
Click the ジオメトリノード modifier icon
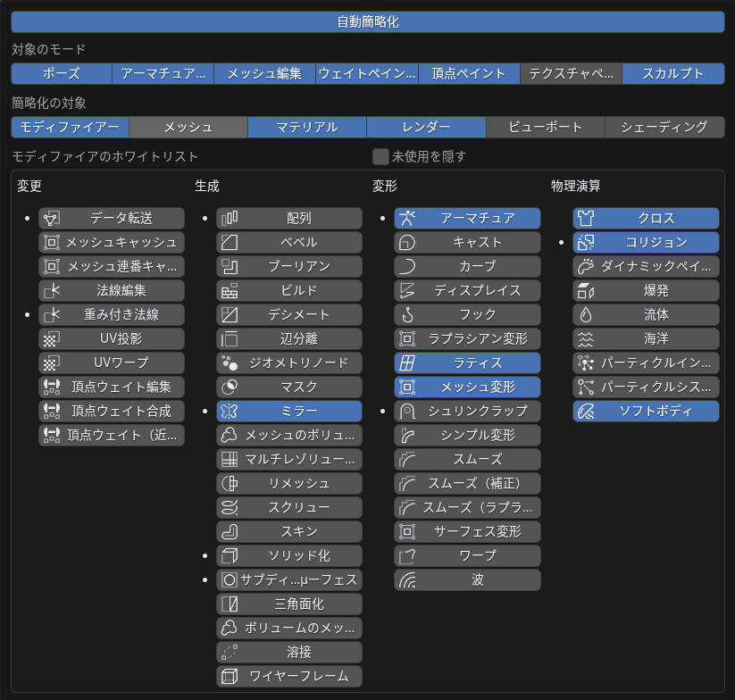click(230, 362)
